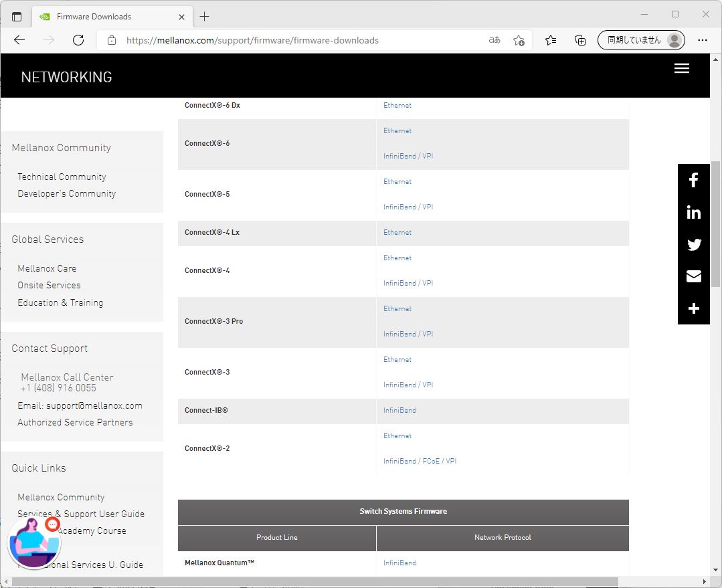Go back to the previous page
This screenshot has height=588, width=722.
(19, 40)
